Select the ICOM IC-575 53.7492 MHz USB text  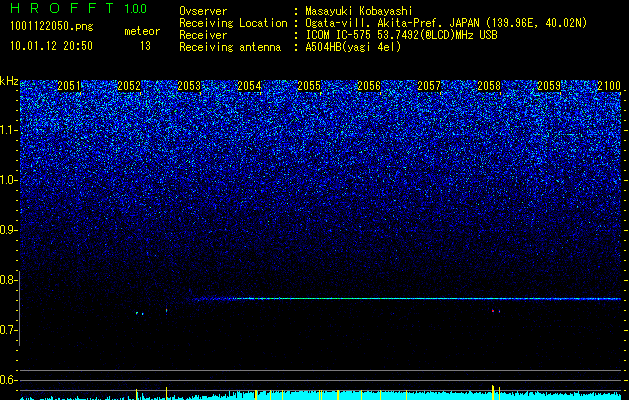click(401, 35)
